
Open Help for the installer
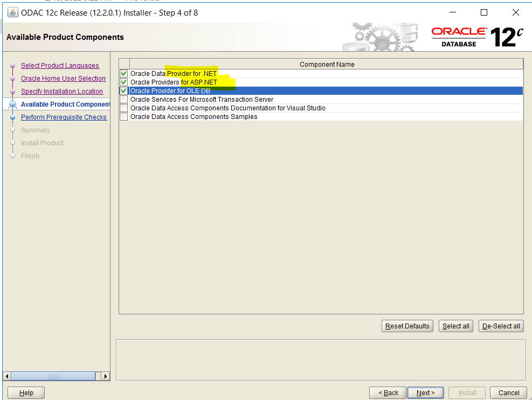26,393
